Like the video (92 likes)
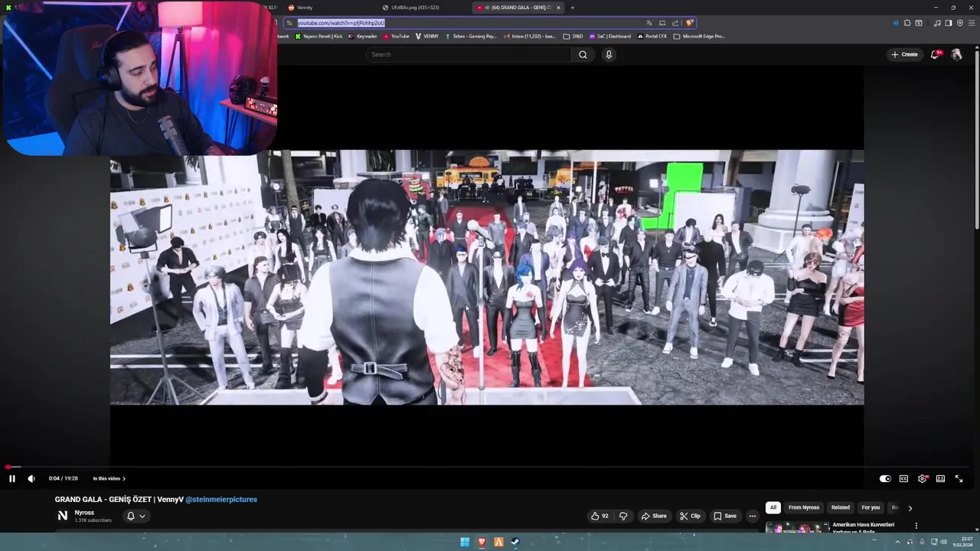This screenshot has width=980, height=551. tap(599, 516)
